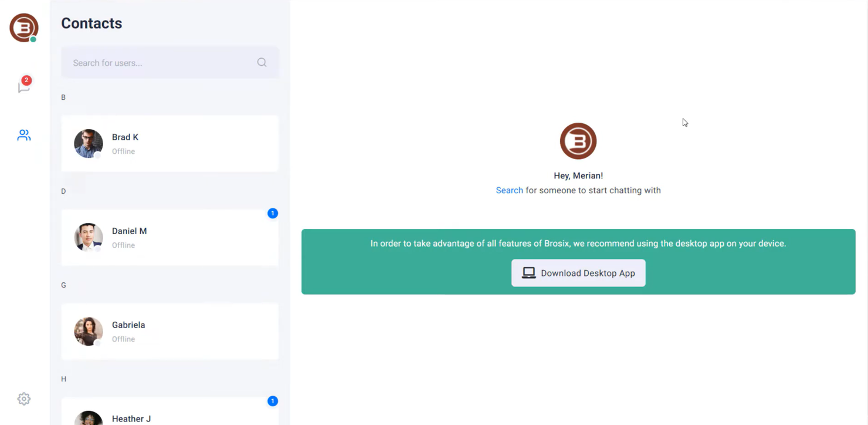
Task: Click the desktop app recommendation banner text
Action: point(578,244)
